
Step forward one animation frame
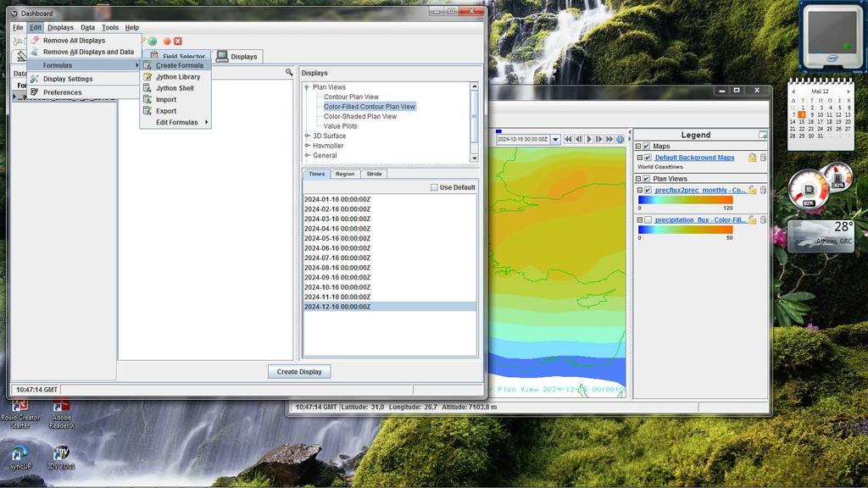pyautogui.click(x=599, y=140)
